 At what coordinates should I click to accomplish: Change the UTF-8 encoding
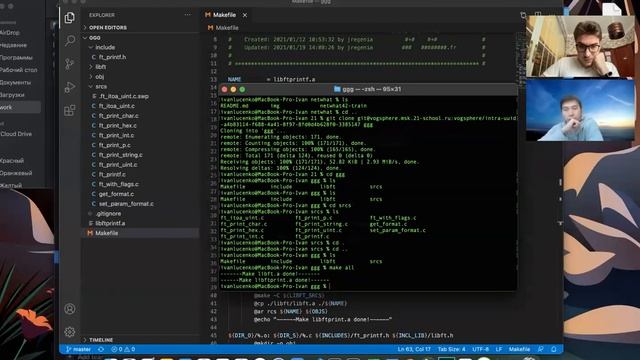tap(480, 349)
